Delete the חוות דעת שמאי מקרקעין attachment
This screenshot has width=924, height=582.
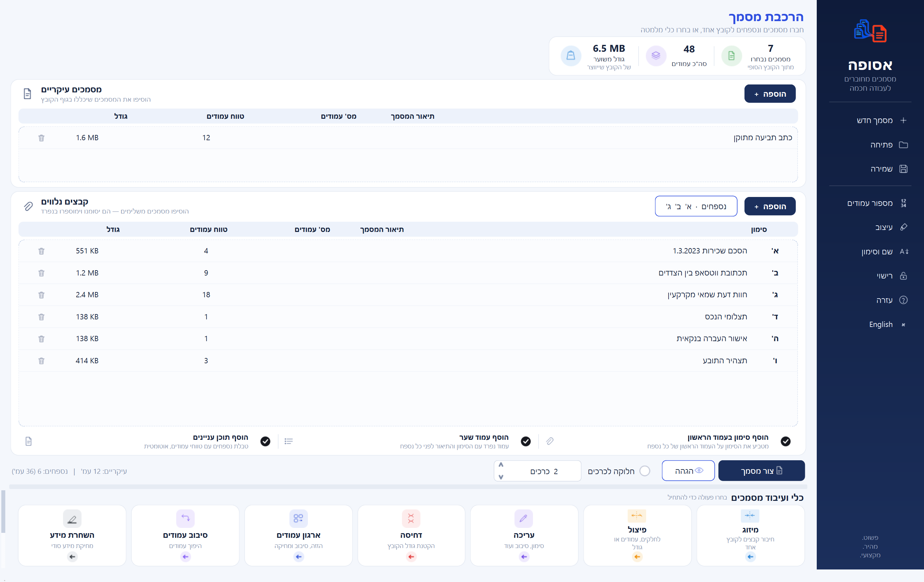[42, 295]
